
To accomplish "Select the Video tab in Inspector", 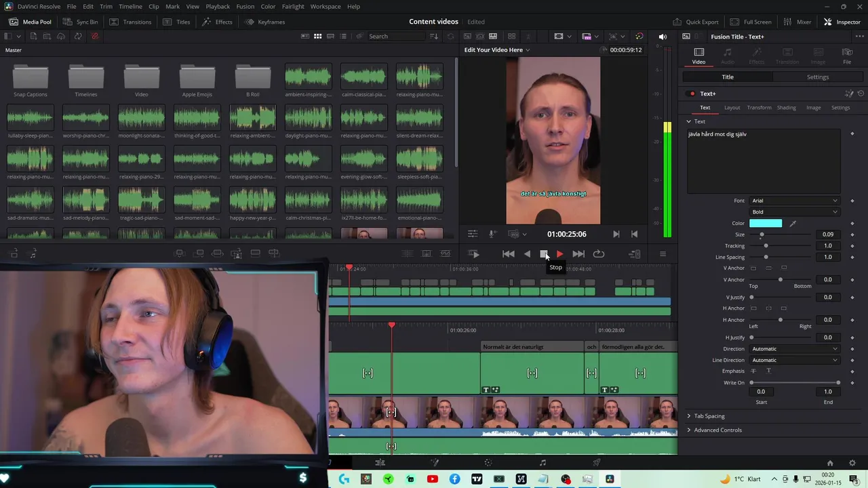I will [x=698, y=56].
